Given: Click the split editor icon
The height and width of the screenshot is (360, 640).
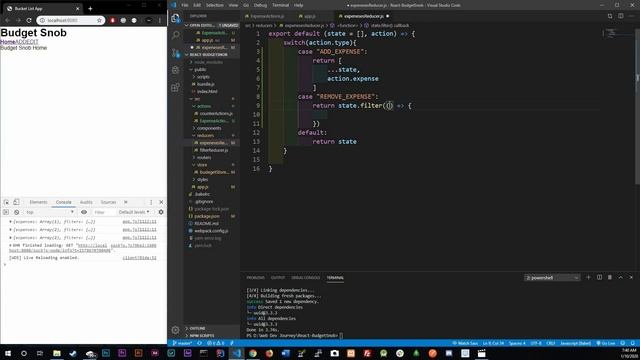Looking at the screenshot, I should (620, 16).
